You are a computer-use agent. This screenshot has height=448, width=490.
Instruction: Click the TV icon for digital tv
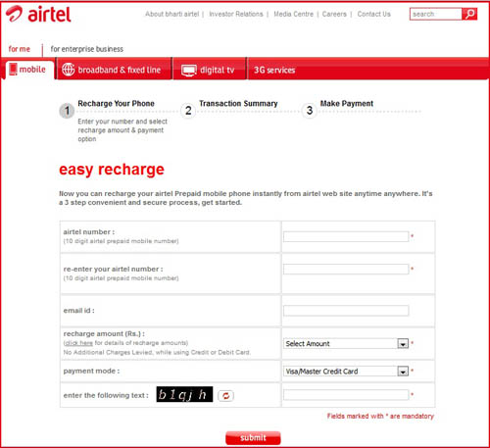(x=189, y=71)
